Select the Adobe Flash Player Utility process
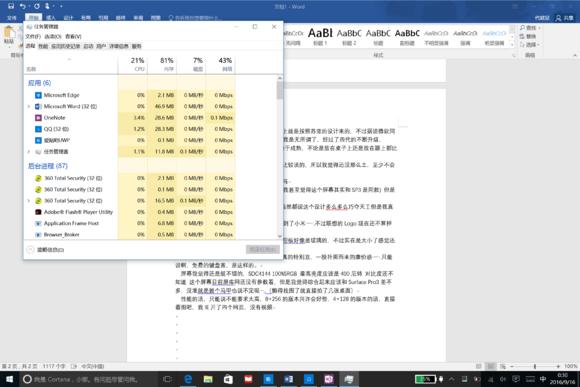The image size is (580, 387). tap(129, 212)
